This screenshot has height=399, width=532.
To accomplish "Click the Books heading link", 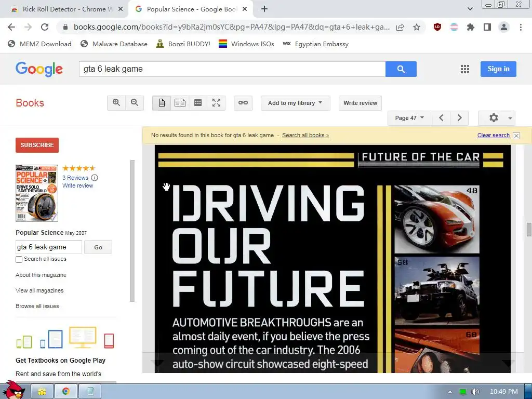I will tap(30, 103).
